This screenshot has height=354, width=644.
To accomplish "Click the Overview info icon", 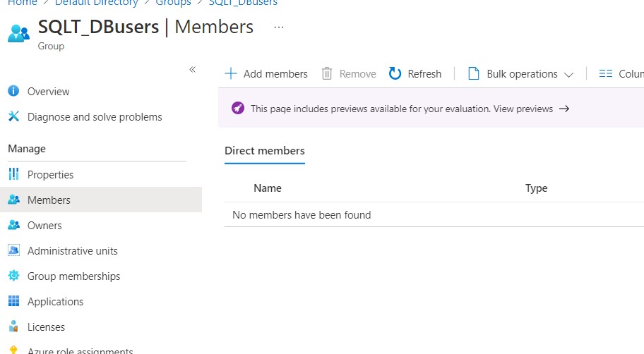I will click(13, 91).
